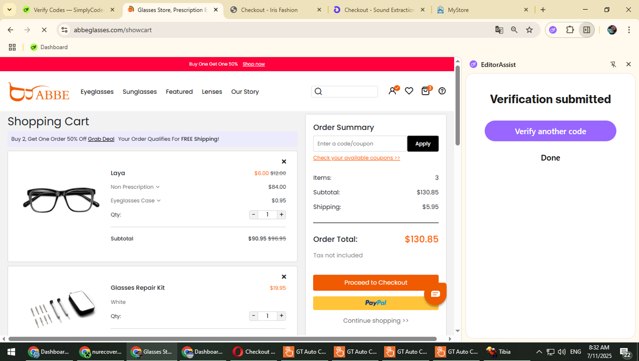The image size is (639, 361).
Task: Click the site search box
Action: [345, 91]
